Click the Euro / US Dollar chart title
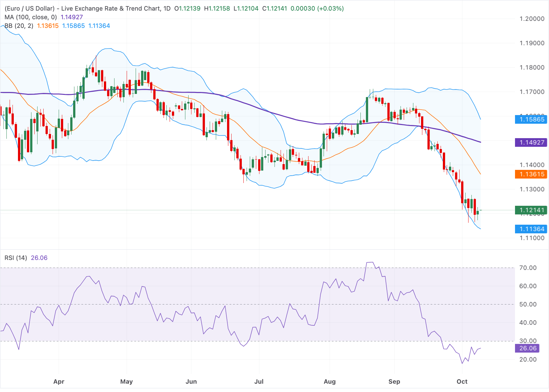The width and height of the screenshot is (549, 392). coord(88,8)
